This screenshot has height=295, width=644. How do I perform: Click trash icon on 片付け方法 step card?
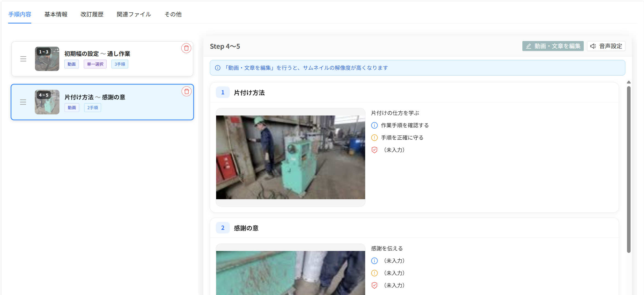click(x=187, y=92)
